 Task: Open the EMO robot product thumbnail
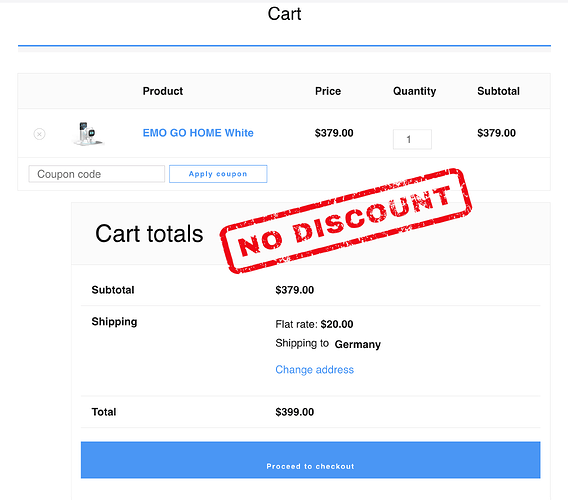pos(88,133)
